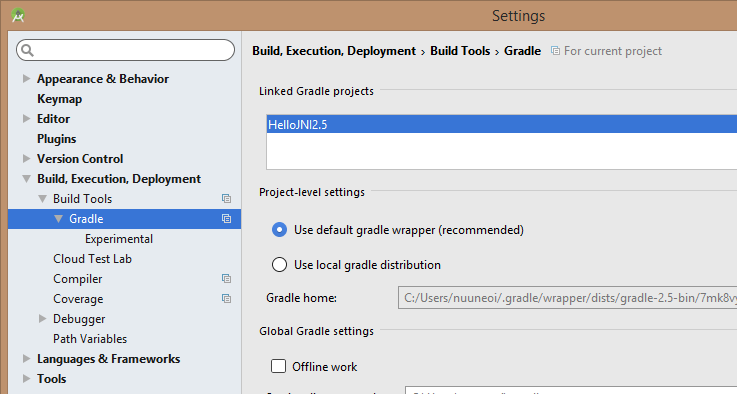Expand the Appearance & Behavior section

pos(27,79)
